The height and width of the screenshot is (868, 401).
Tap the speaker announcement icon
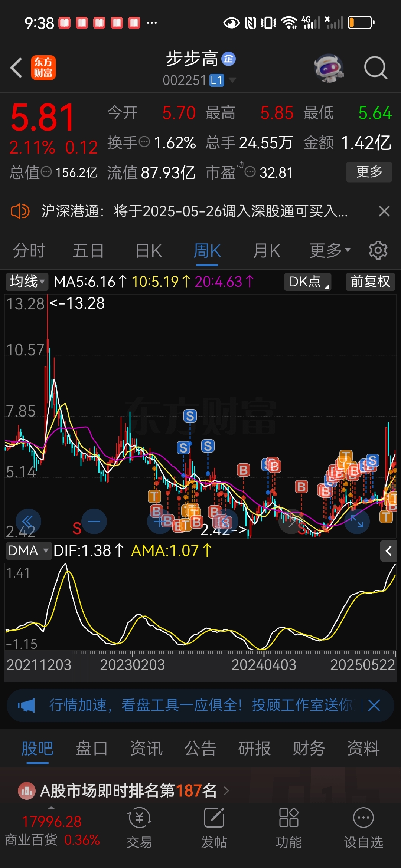point(20,211)
